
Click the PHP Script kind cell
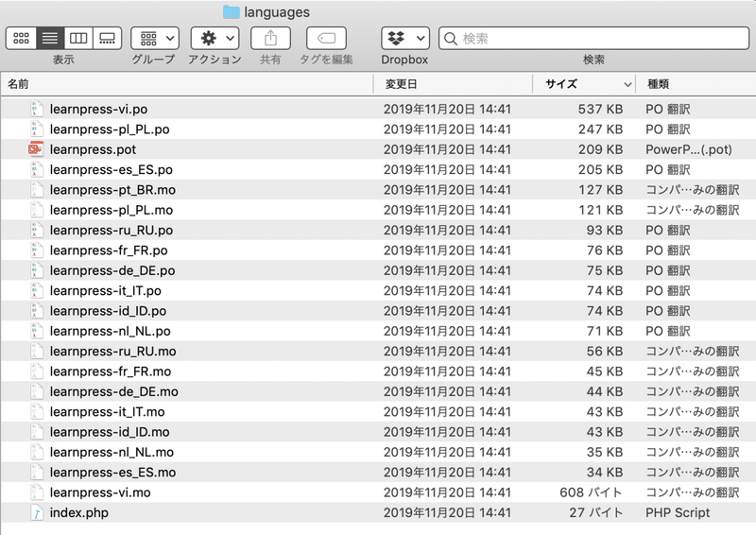tap(678, 512)
